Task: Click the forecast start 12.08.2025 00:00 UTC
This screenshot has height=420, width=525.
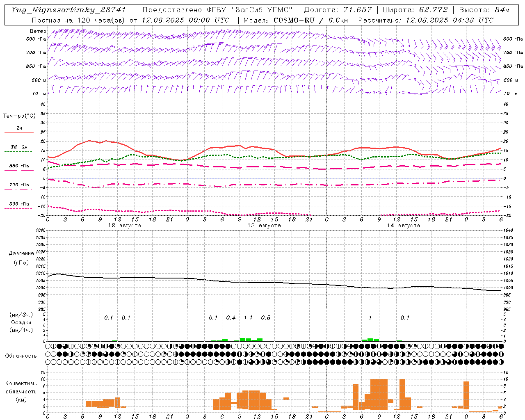Action: click(185, 20)
